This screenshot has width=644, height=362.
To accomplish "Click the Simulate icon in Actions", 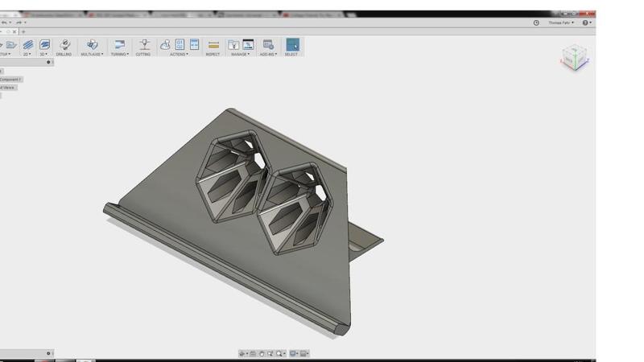I will coord(165,45).
